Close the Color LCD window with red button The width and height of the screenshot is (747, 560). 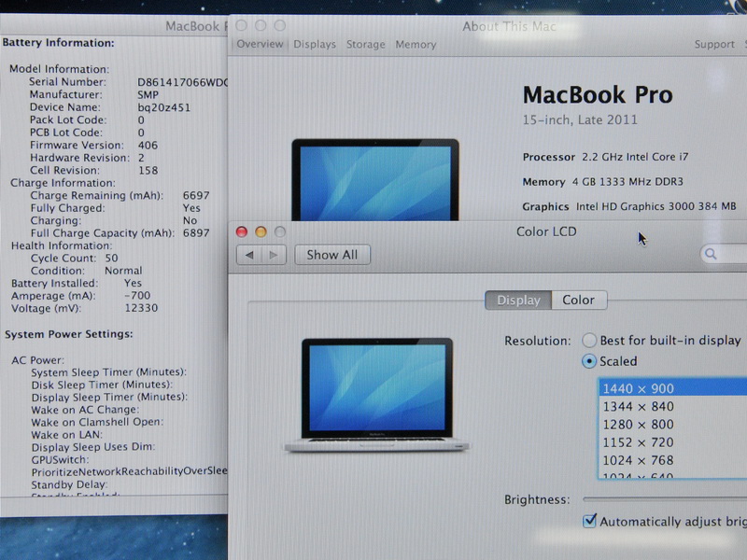(242, 231)
